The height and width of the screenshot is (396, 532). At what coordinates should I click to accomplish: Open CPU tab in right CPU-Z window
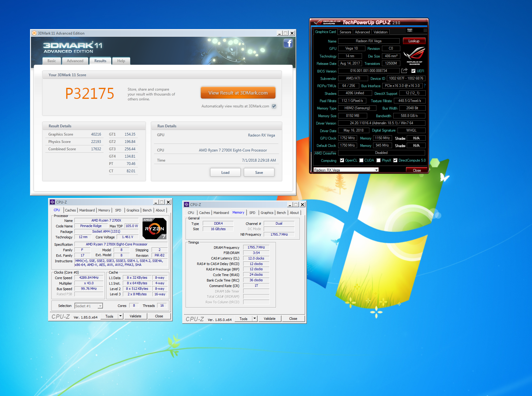pos(191,213)
